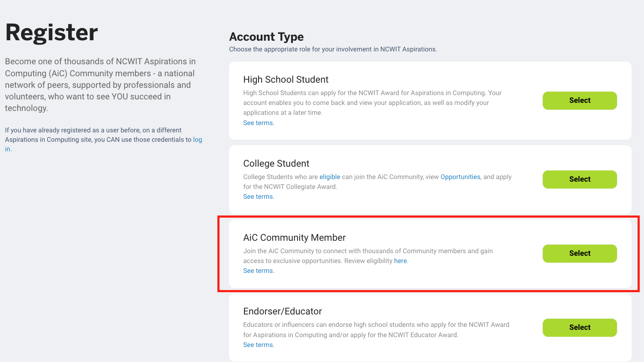644x362 pixels.
Task: Click the High School Student description paragraph
Action: (372, 103)
